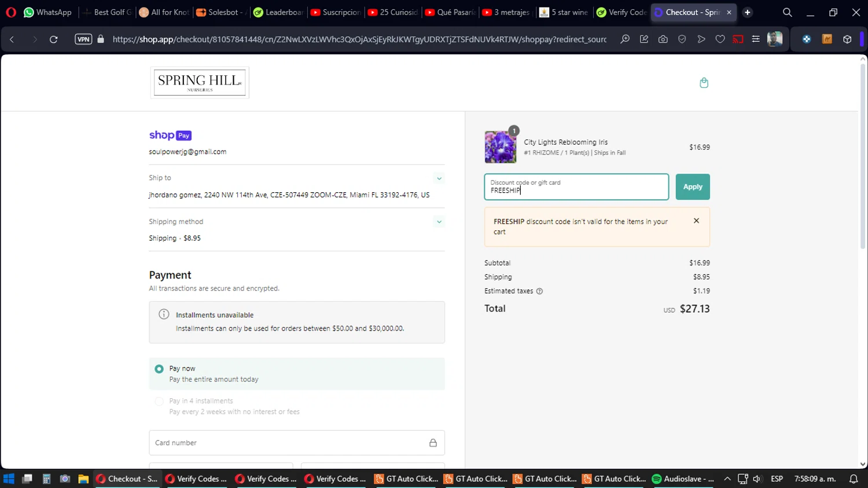Click the address bar URL
Image resolution: width=868 pixels, height=488 pixels.
[359, 39]
